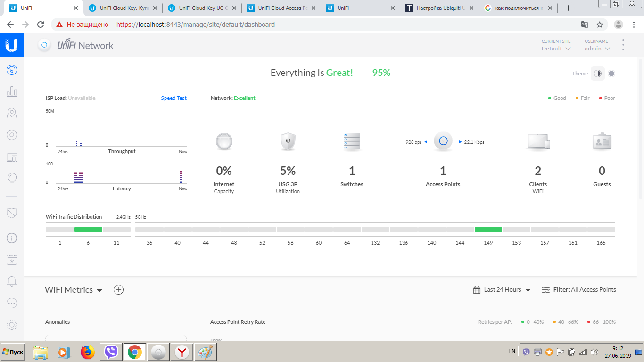Click the Access Points round device icon
The width and height of the screenshot is (644, 362).
click(443, 141)
